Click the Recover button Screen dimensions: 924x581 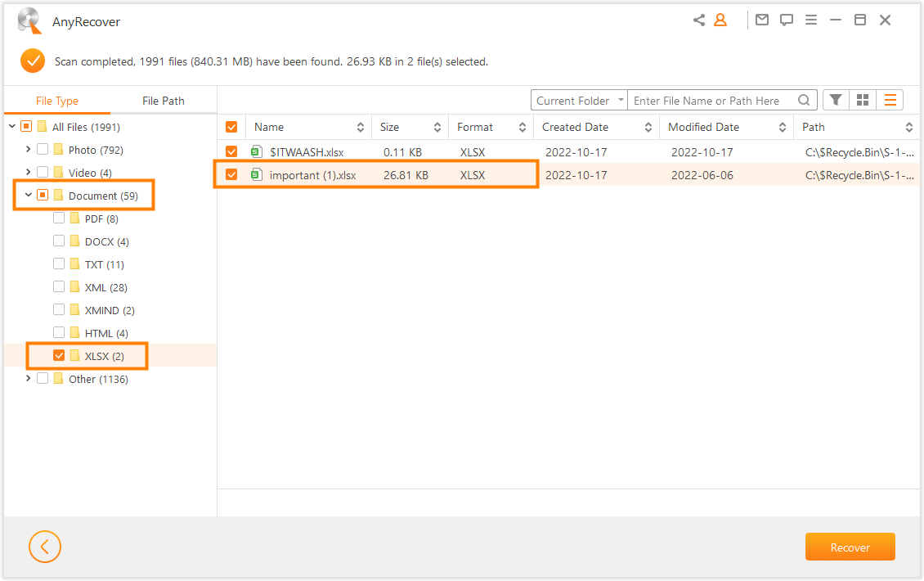[850, 547]
